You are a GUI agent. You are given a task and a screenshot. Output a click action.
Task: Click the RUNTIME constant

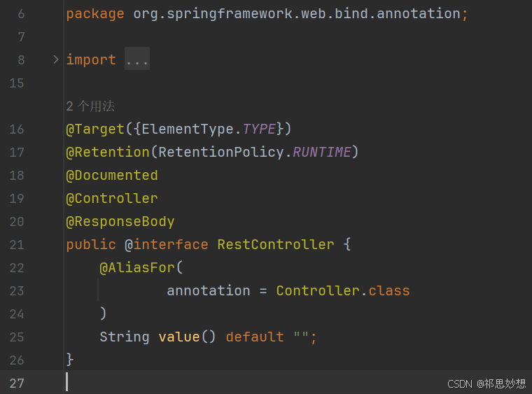321,153
